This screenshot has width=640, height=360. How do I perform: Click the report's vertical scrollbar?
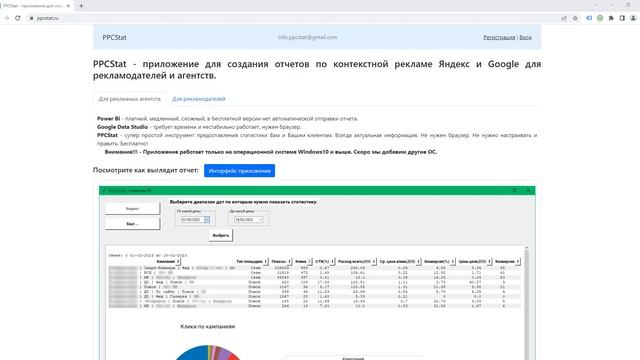(526, 302)
